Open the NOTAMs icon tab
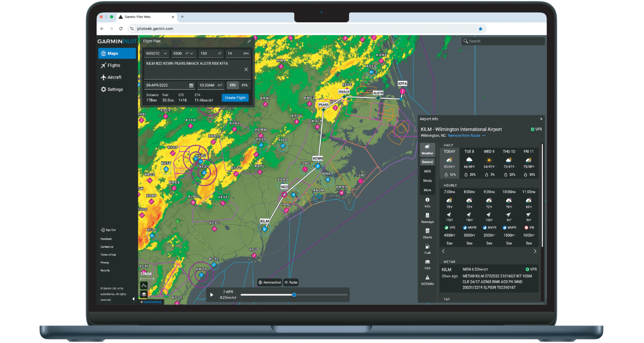Screen dimensions: 644x343 (x=427, y=280)
